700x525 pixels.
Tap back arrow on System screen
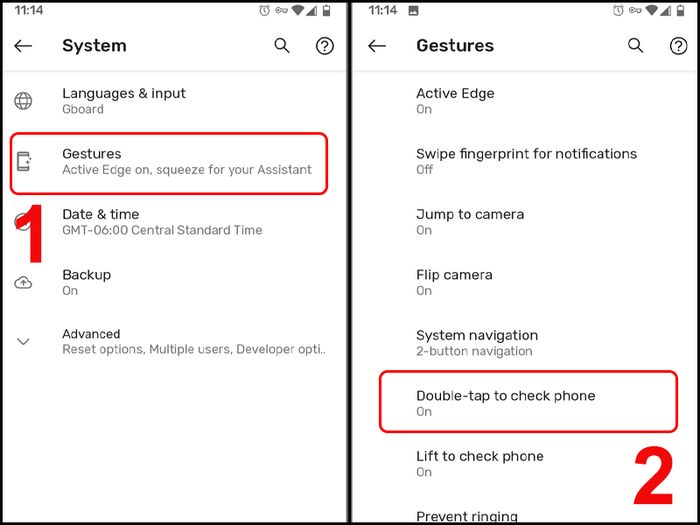pos(23,46)
